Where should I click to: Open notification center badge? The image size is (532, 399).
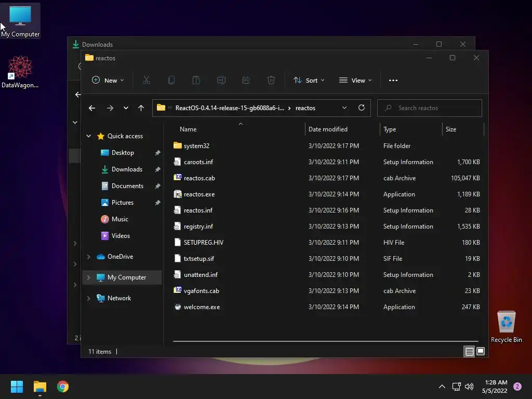517,387
